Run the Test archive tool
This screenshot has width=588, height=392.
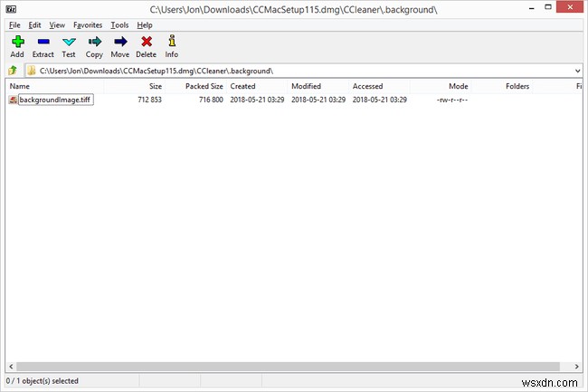click(x=69, y=42)
